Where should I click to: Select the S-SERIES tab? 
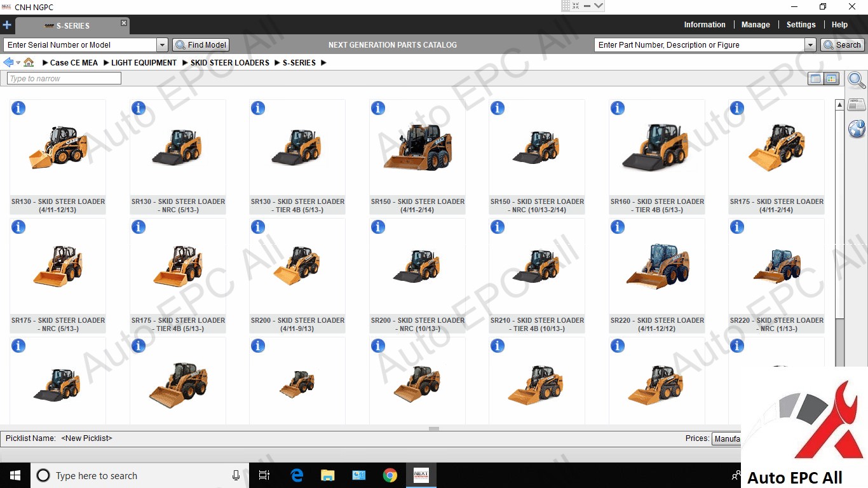72,26
